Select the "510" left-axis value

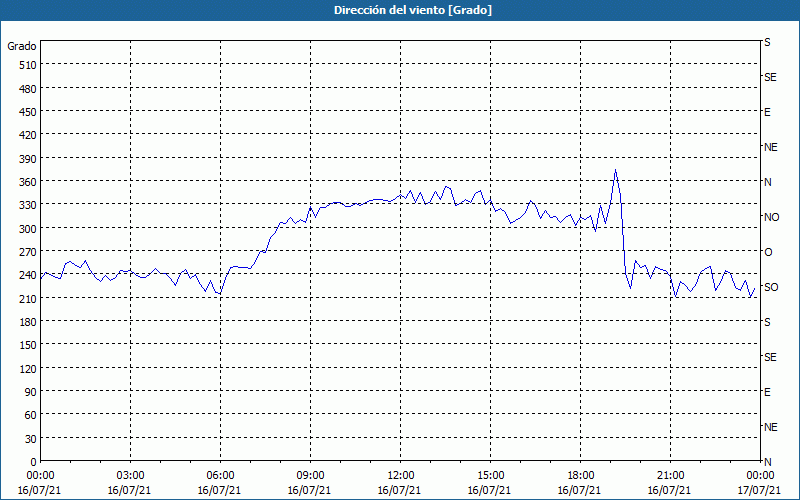click(x=28, y=65)
